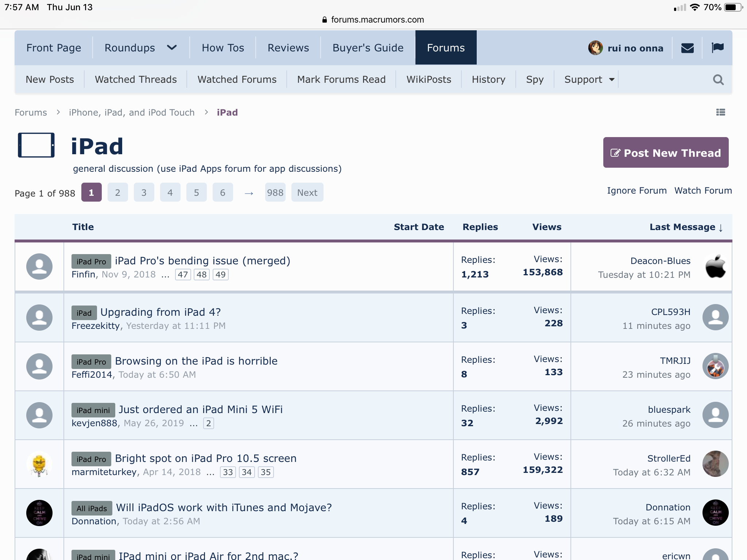The image size is (747, 560).
Task: Tap the forums.macrumors.com address bar
Action: point(373,20)
